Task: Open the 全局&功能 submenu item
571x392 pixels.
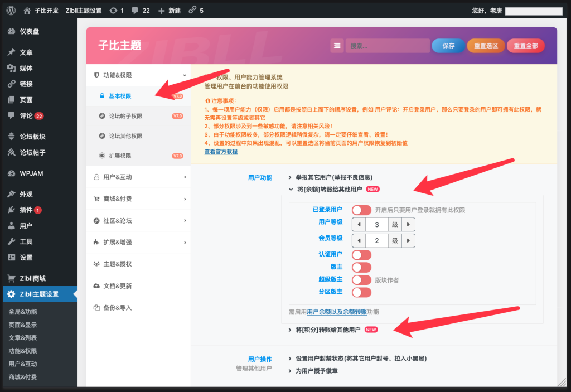Action: [22, 312]
